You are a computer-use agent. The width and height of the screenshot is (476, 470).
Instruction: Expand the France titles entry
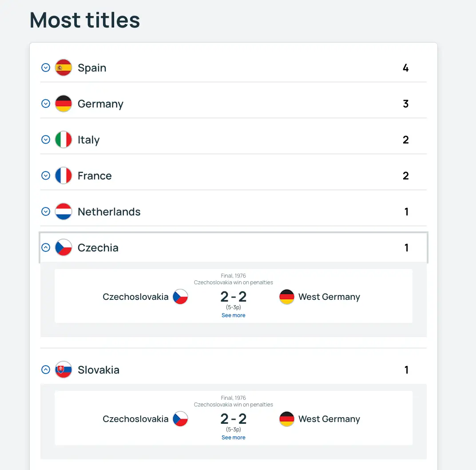pyautogui.click(x=45, y=175)
